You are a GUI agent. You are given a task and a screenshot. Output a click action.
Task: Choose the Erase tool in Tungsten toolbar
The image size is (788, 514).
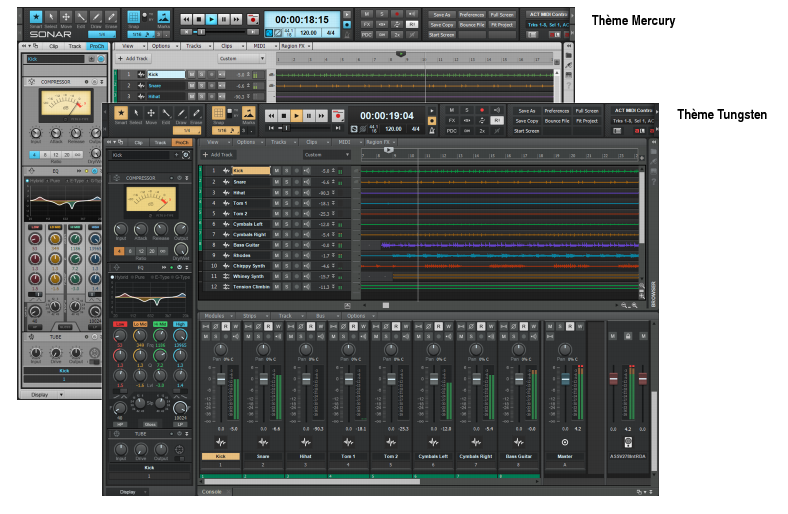196,113
